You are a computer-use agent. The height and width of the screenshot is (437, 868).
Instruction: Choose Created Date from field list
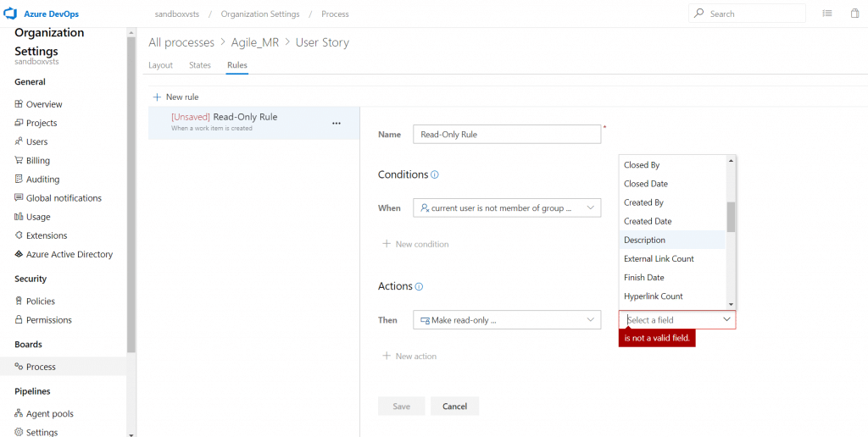(x=672, y=221)
